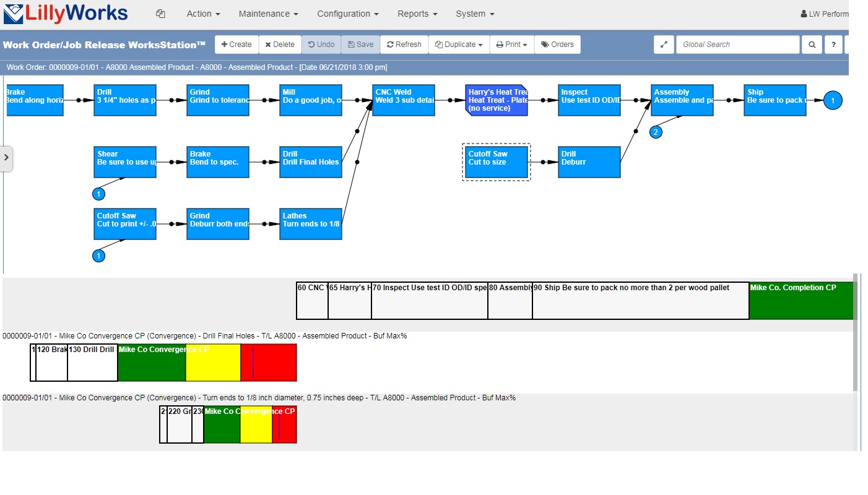This screenshot has height=495, width=868.
Task: Select the Grind 'Deburr both ends' node
Action: pos(218,224)
